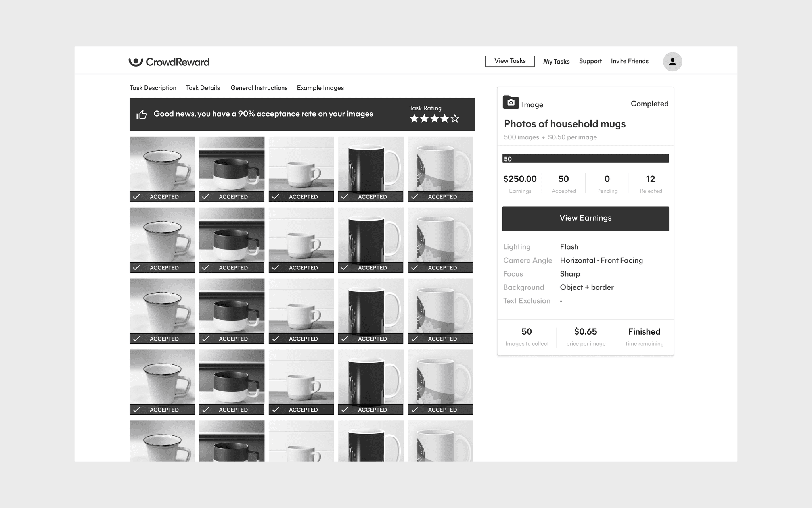Click the CrowdReward smiley logo icon
The image size is (812, 508).
[x=136, y=62]
